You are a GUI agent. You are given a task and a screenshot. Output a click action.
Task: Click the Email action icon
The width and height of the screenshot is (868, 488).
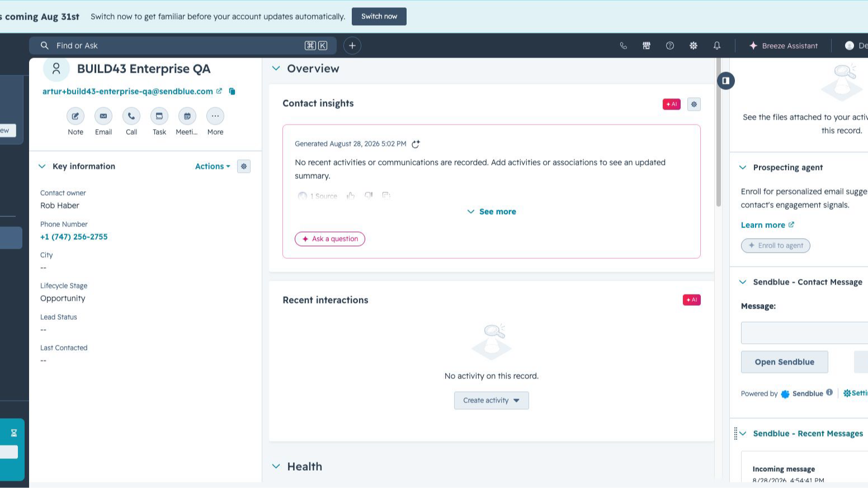(103, 116)
